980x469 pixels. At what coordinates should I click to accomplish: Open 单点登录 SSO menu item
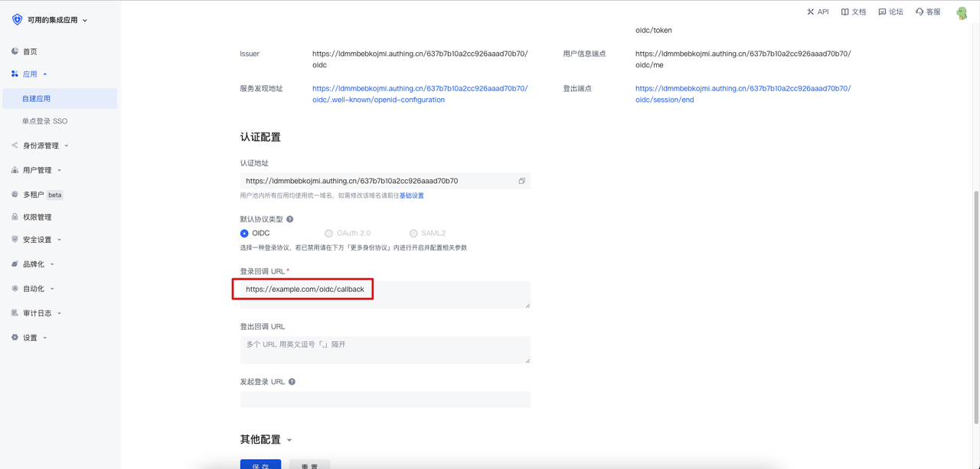pos(44,121)
